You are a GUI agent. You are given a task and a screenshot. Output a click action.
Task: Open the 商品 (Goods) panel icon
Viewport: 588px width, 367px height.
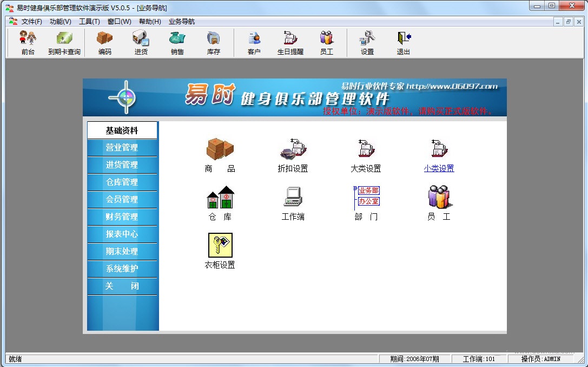219,153
